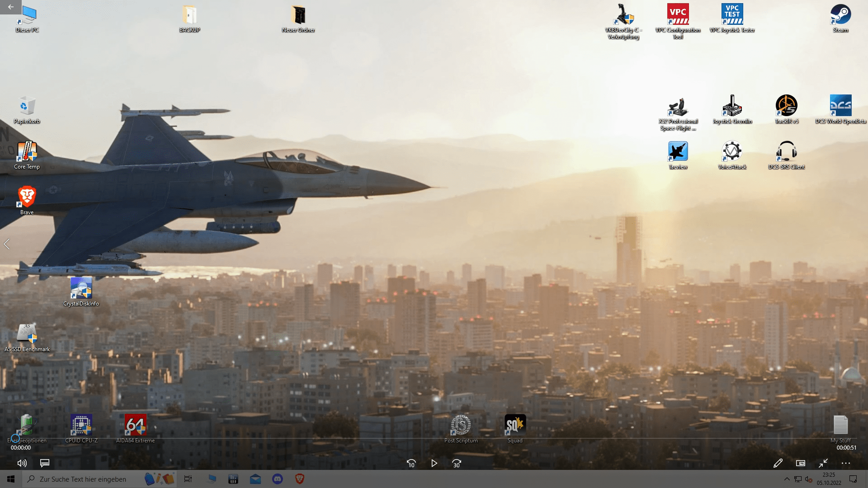Open the My Stuff text file
The image size is (868, 488).
(x=840, y=429)
